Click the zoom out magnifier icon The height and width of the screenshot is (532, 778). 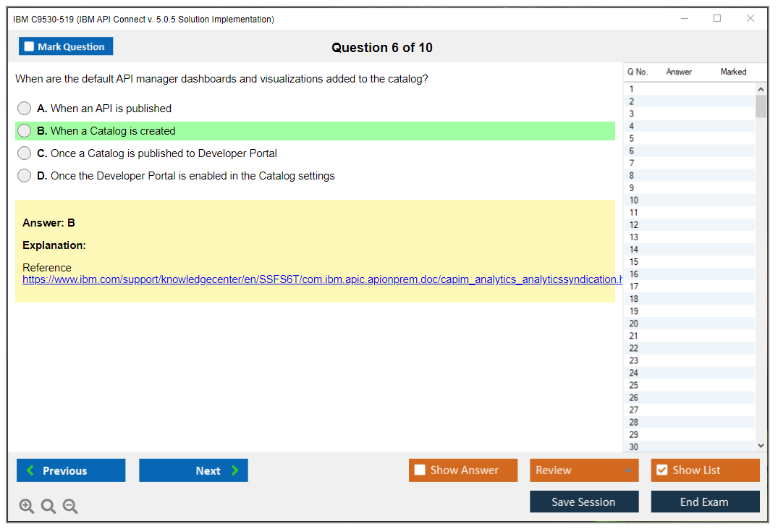pyautogui.click(x=70, y=507)
